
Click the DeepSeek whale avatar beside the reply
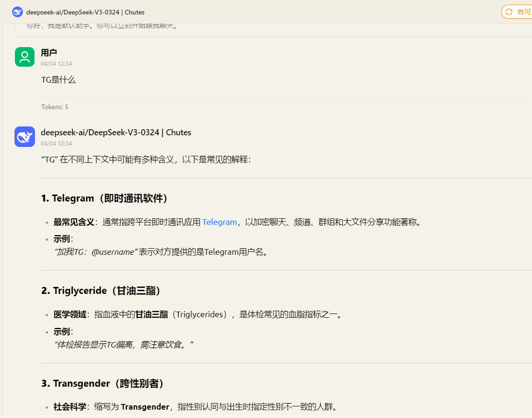pyautogui.click(x=24, y=137)
